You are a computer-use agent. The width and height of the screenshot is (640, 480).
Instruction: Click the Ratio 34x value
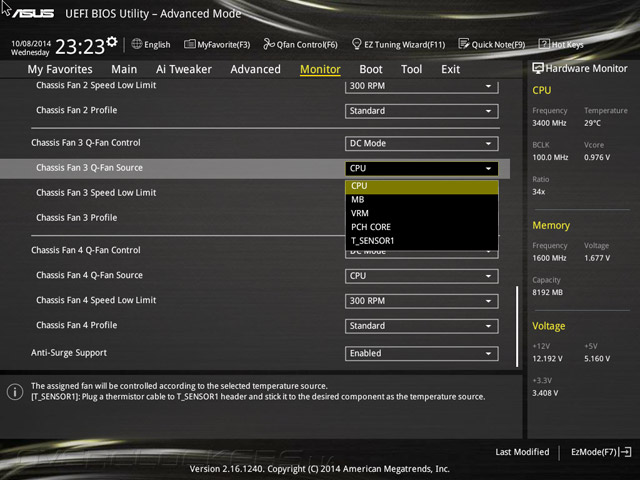538,191
